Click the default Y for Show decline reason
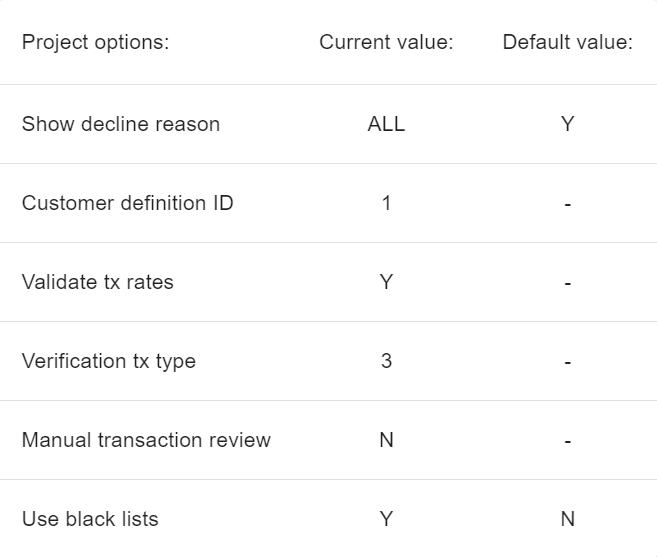The width and height of the screenshot is (657, 557). [x=567, y=124]
